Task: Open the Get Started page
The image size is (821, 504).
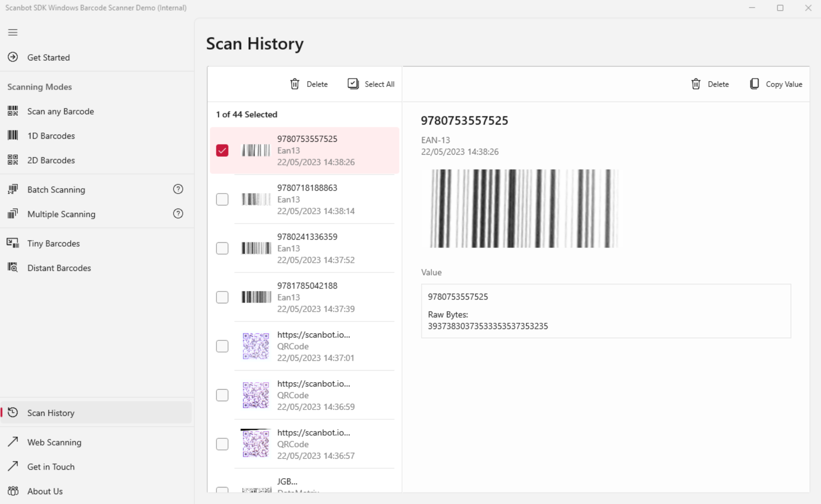Action: click(49, 57)
